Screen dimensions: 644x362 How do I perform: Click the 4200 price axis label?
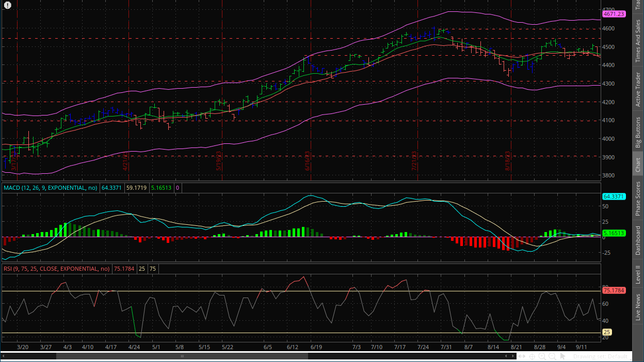pyautogui.click(x=609, y=102)
